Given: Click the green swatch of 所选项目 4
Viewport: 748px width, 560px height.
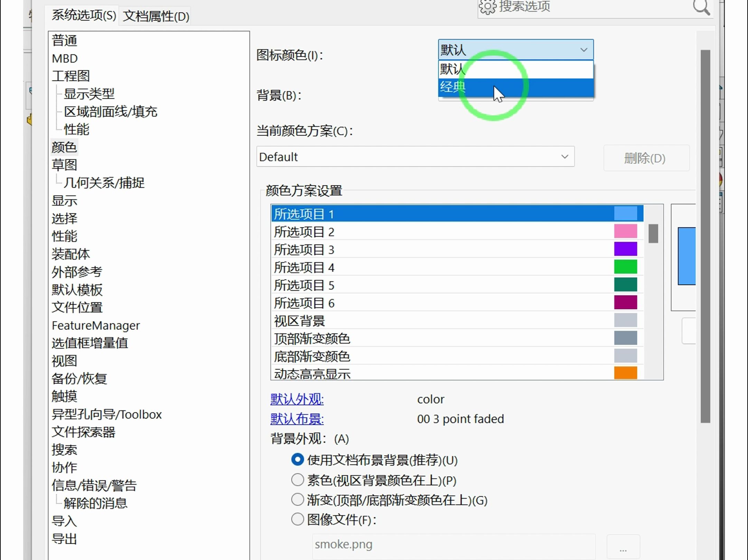Looking at the screenshot, I should pos(625,267).
